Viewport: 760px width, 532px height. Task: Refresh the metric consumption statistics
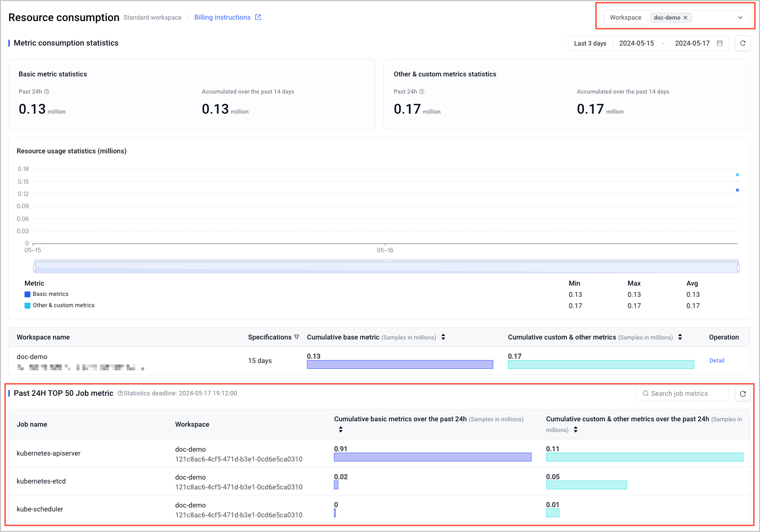coord(743,43)
